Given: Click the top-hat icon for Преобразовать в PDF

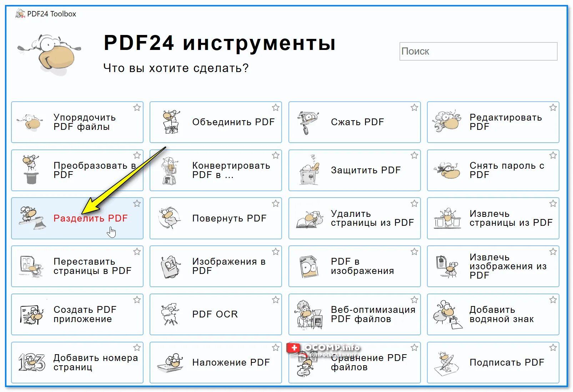Looking at the screenshot, I should coord(31,170).
